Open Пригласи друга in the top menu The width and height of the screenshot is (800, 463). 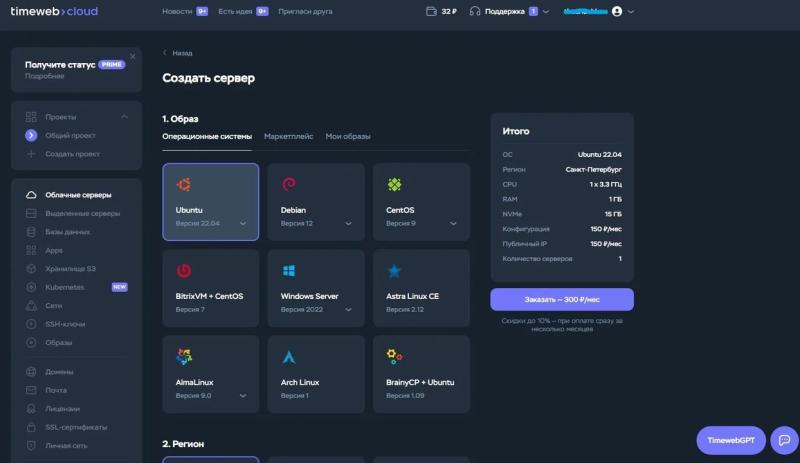pos(305,11)
